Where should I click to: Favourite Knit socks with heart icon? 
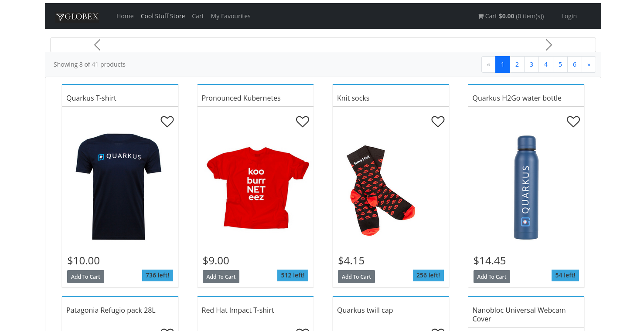438,122
